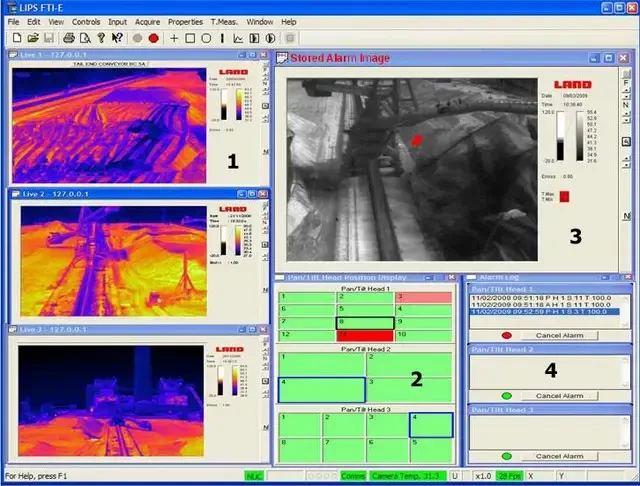
Task: Open the Properties menu
Action: [184, 21]
